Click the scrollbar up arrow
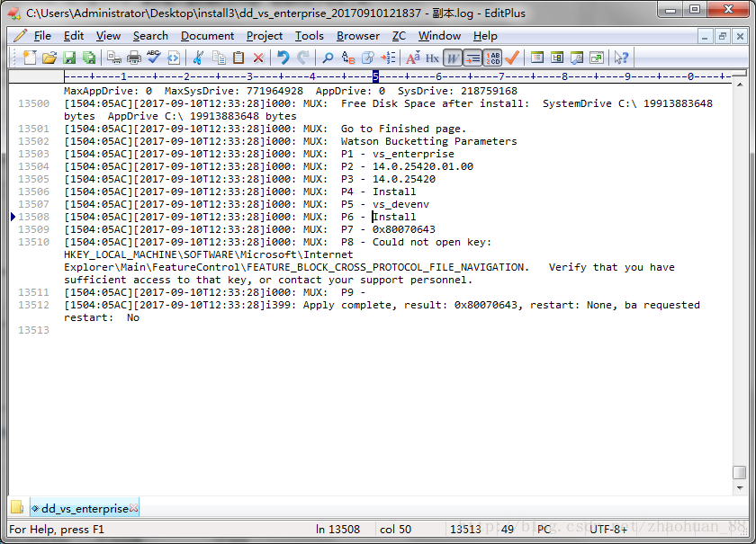The width and height of the screenshot is (756, 544). (x=740, y=85)
